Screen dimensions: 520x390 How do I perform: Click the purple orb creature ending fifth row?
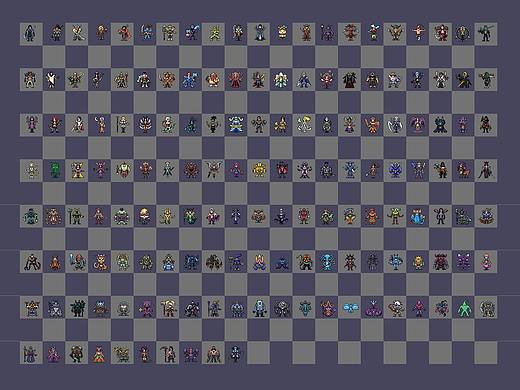[x=486, y=216]
